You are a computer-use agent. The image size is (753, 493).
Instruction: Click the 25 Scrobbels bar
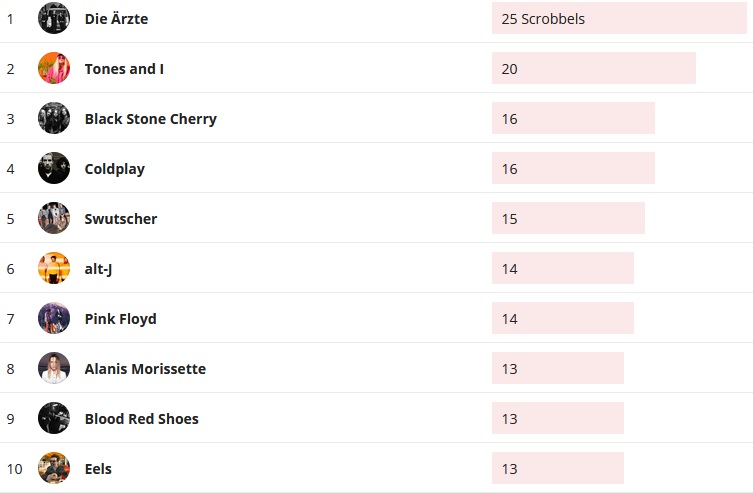tap(618, 18)
